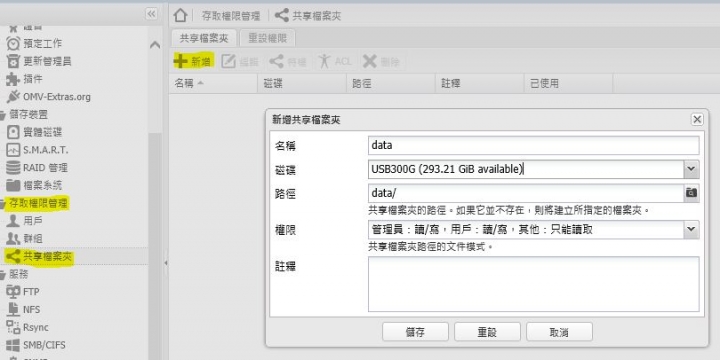The width and height of the screenshot is (720, 360).
Task: Click the 新增 plus toolbar button
Action: point(194,62)
